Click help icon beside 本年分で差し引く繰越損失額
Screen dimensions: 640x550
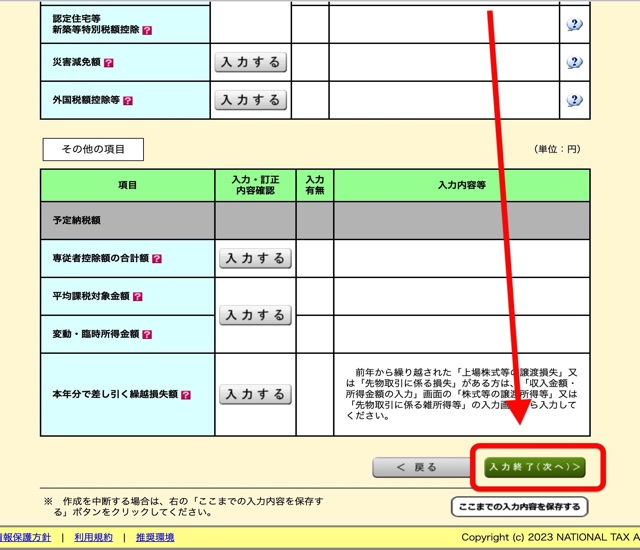[x=185, y=395]
